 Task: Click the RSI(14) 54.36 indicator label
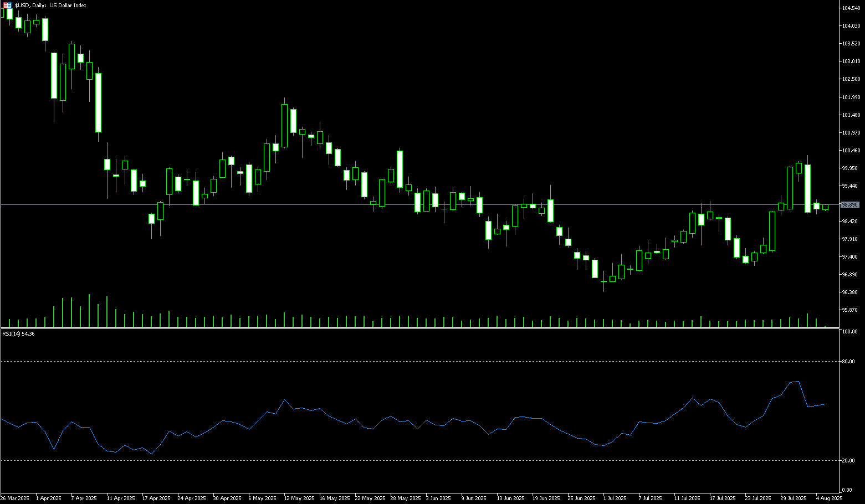[x=19, y=333]
